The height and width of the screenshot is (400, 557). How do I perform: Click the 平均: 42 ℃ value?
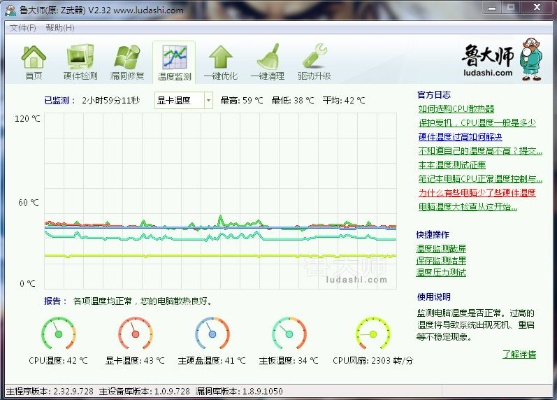(x=344, y=101)
